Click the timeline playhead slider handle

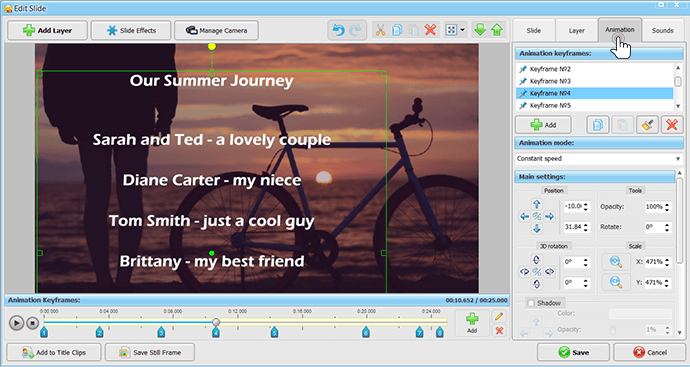[x=216, y=322]
